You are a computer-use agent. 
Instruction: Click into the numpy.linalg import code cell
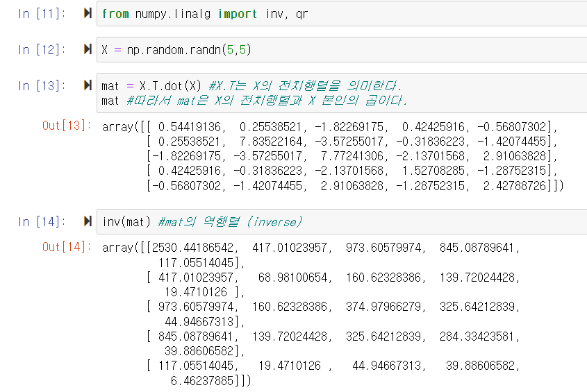(342, 14)
